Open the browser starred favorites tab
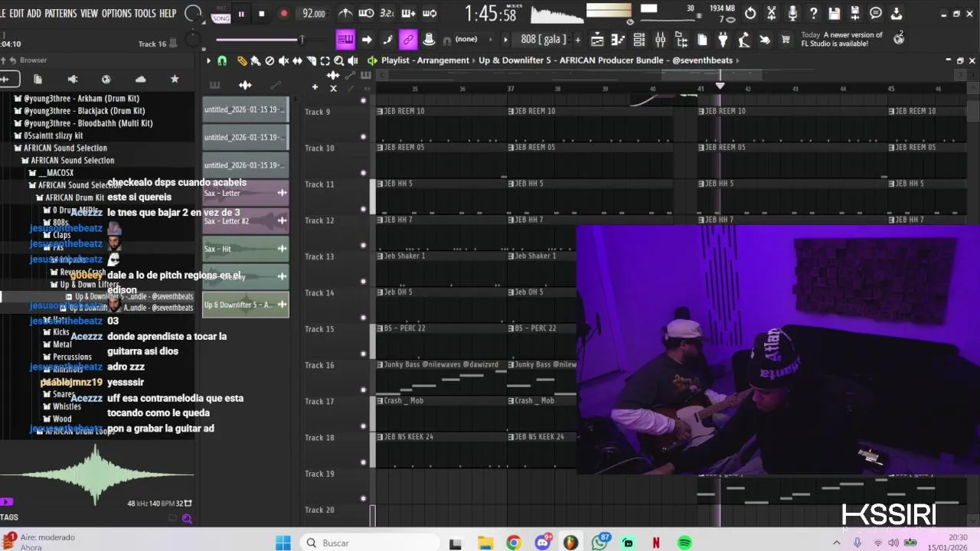 [x=175, y=79]
